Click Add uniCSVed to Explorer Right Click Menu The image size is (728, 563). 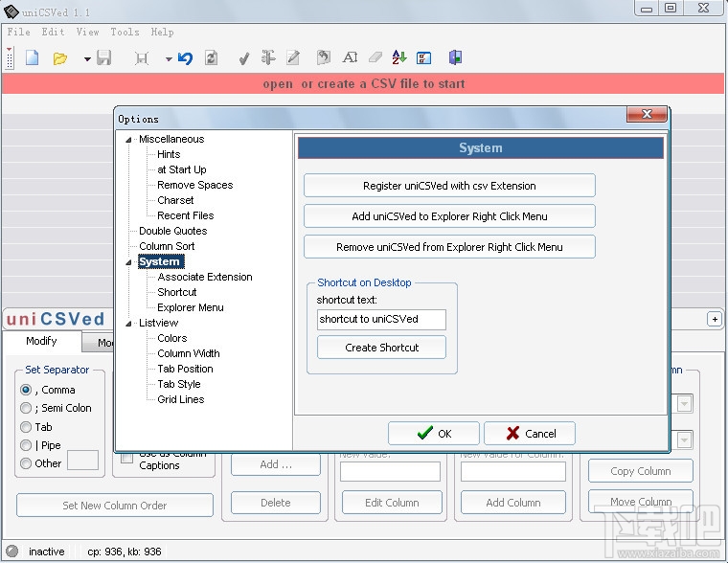pyautogui.click(x=449, y=216)
